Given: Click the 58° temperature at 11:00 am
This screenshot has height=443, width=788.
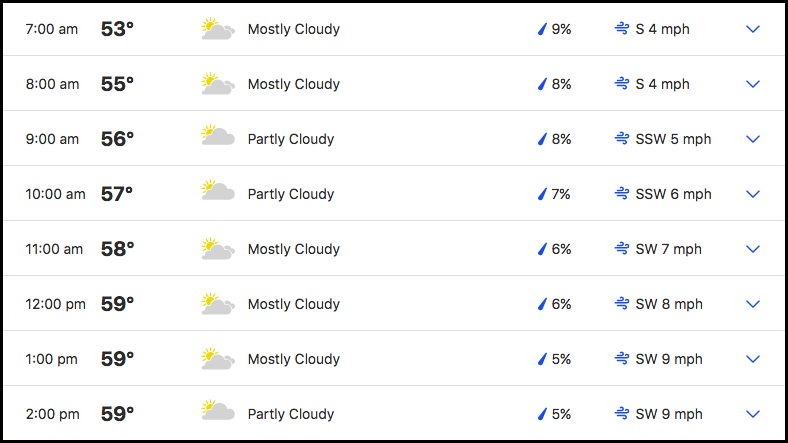Looking at the screenshot, I should [117, 249].
